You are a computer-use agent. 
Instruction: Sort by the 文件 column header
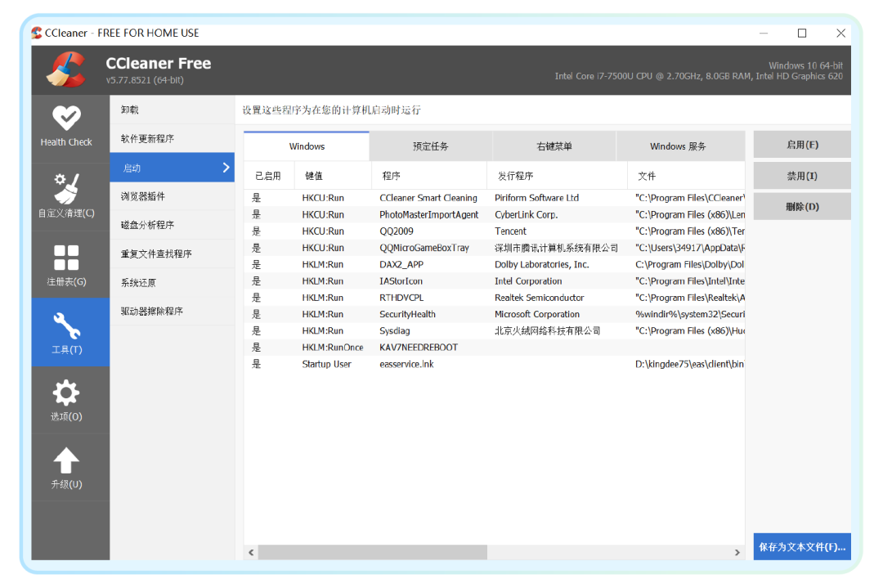(x=686, y=176)
